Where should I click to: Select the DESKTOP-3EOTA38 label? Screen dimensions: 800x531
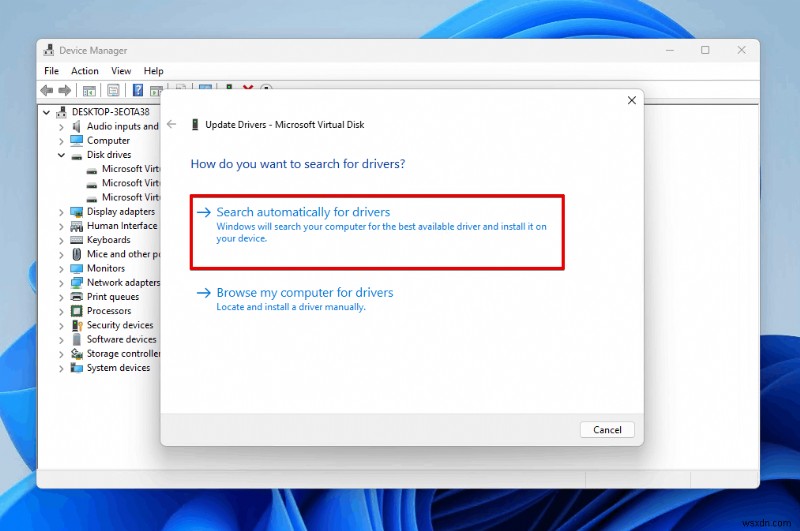click(111, 112)
